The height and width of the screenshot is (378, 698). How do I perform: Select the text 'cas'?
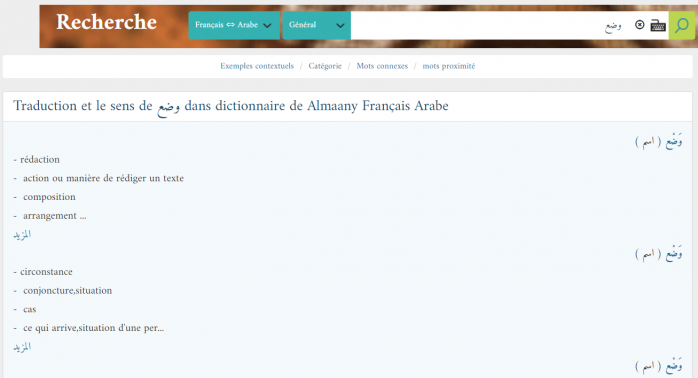coord(29,309)
